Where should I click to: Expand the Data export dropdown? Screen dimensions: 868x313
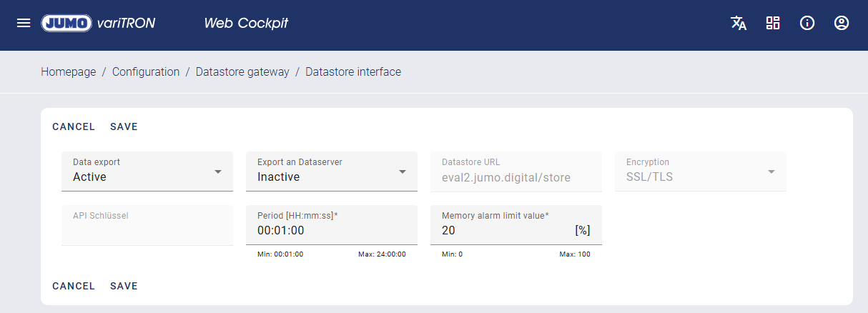(147, 172)
